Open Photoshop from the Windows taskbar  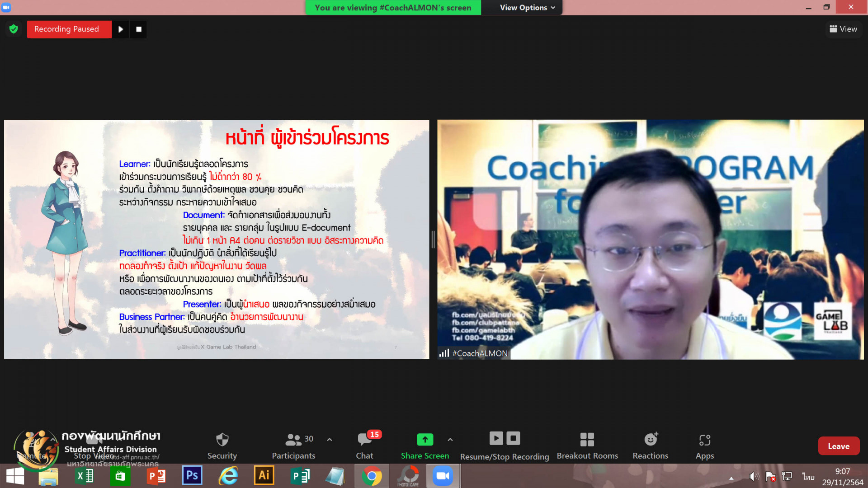(192, 475)
